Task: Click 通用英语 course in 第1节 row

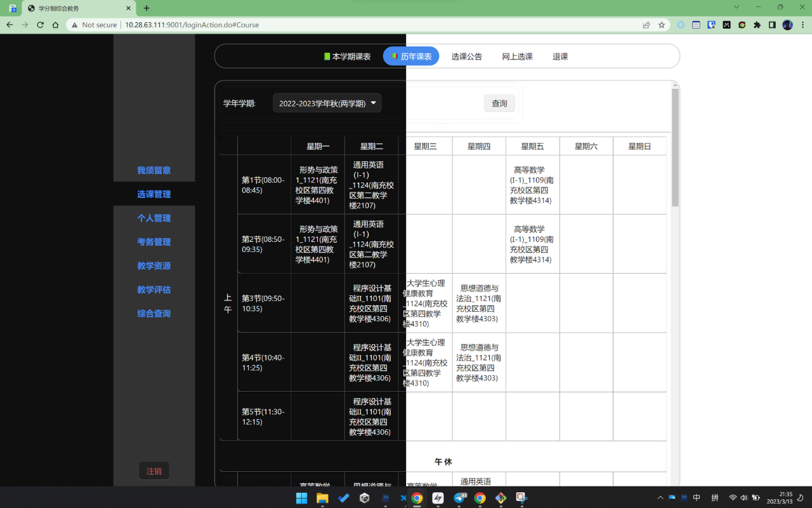Action: pos(372,185)
